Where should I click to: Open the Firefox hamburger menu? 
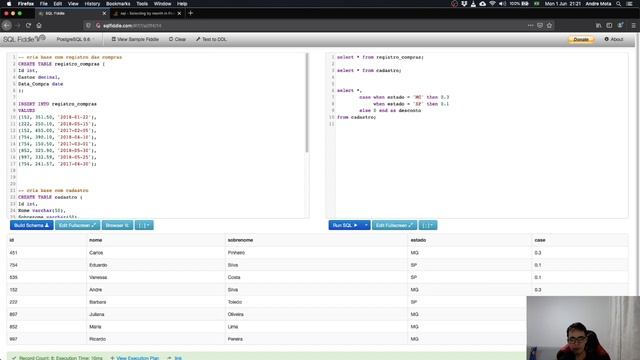[633, 25]
